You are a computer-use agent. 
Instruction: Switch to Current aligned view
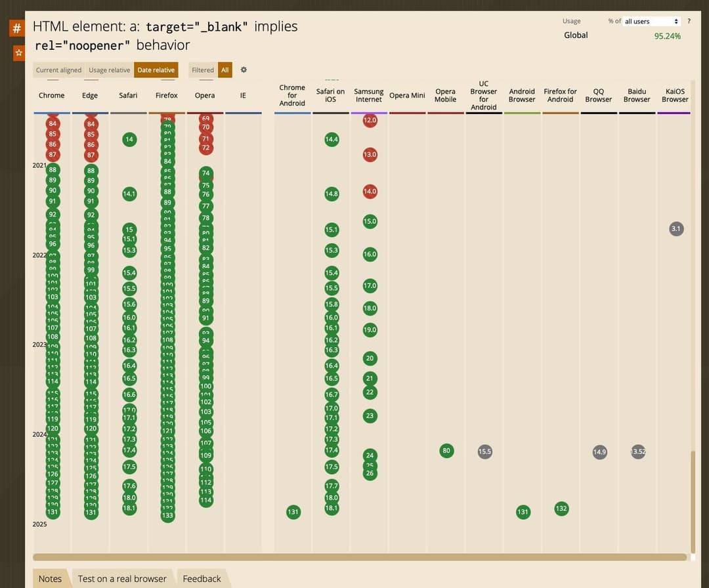click(59, 70)
